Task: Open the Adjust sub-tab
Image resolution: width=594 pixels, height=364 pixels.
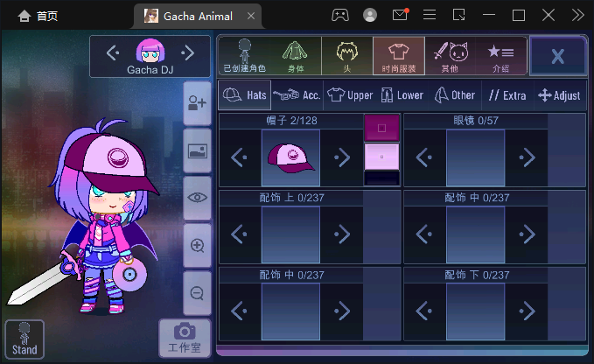Action: [560, 95]
